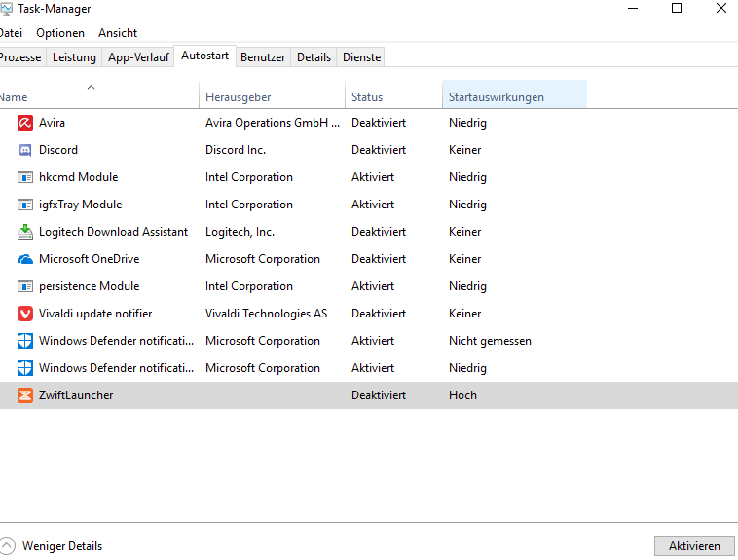738x560 pixels.
Task: Click the Task-Manager title bar icon
Action: pyautogui.click(x=5, y=9)
